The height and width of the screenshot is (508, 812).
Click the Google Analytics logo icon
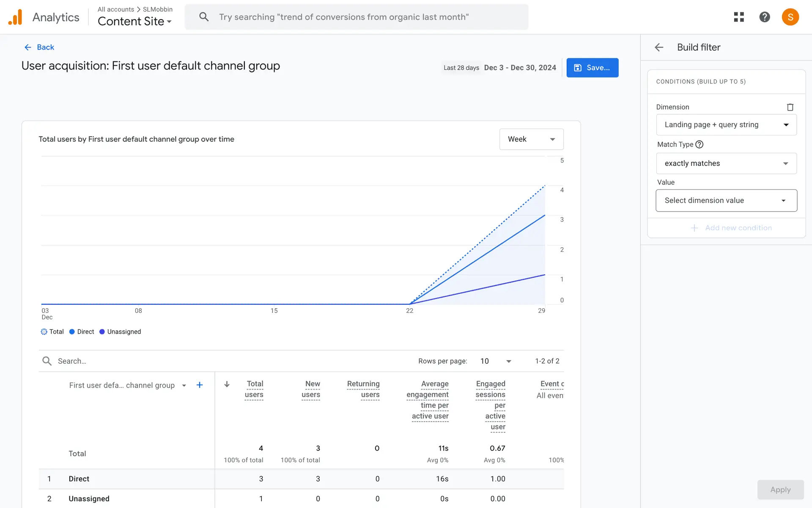(x=15, y=17)
